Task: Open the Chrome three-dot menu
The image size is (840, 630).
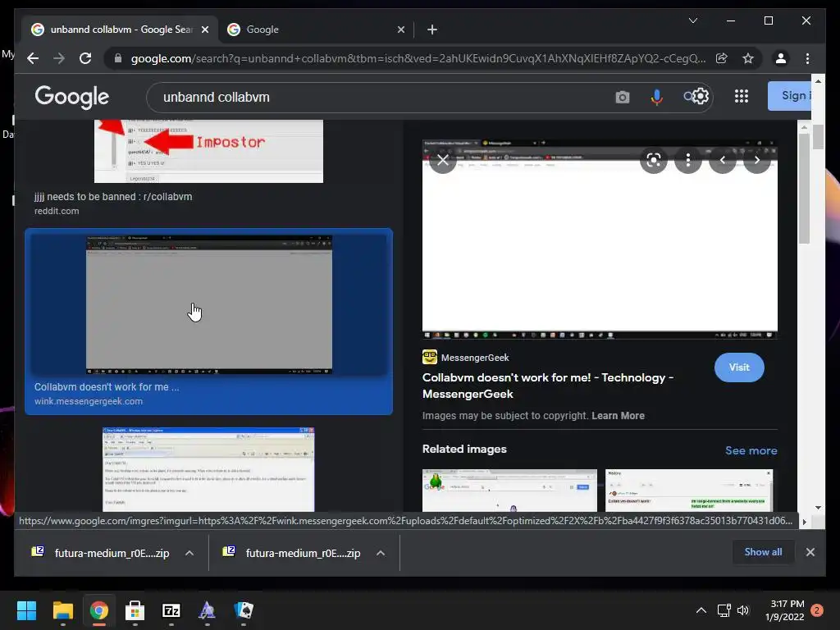Action: [807, 58]
